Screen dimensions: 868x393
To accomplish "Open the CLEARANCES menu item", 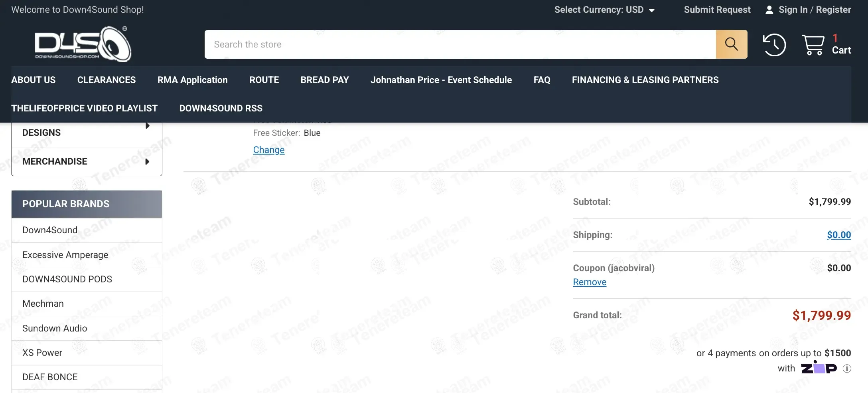I will pos(107,80).
